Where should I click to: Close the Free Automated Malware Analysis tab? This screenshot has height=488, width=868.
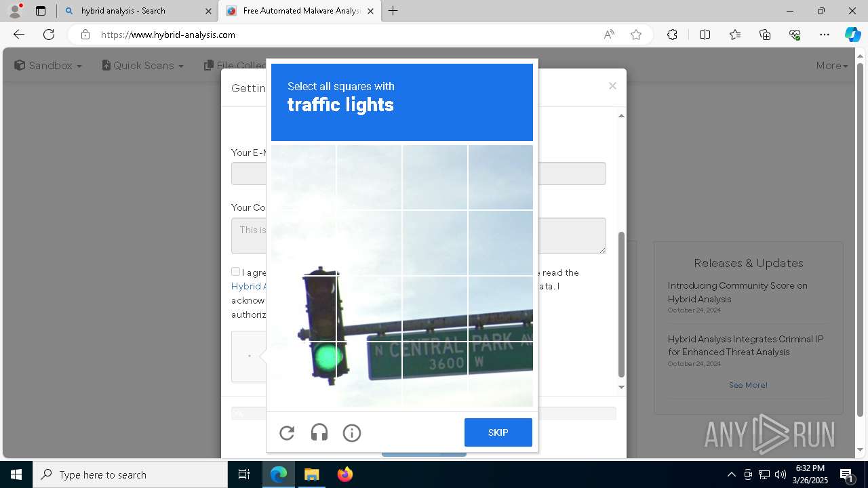click(370, 11)
